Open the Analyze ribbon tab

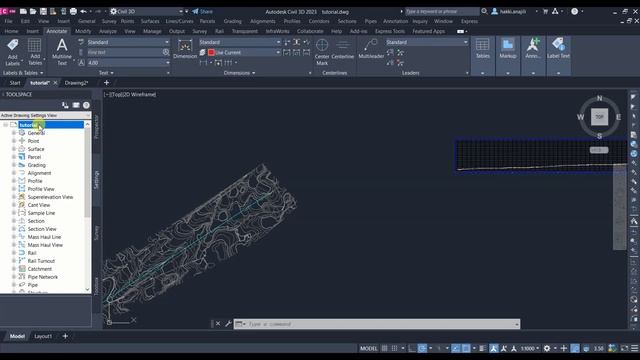pos(108,31)
